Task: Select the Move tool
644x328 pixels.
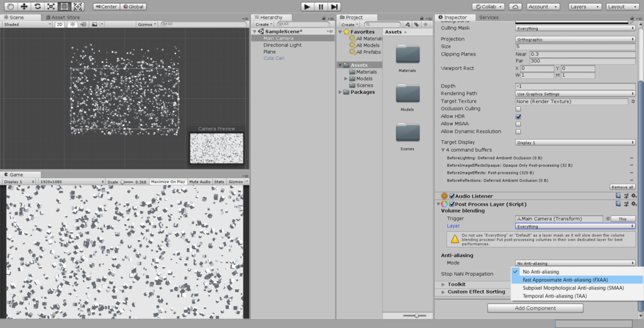Action: tap(24, 6)
